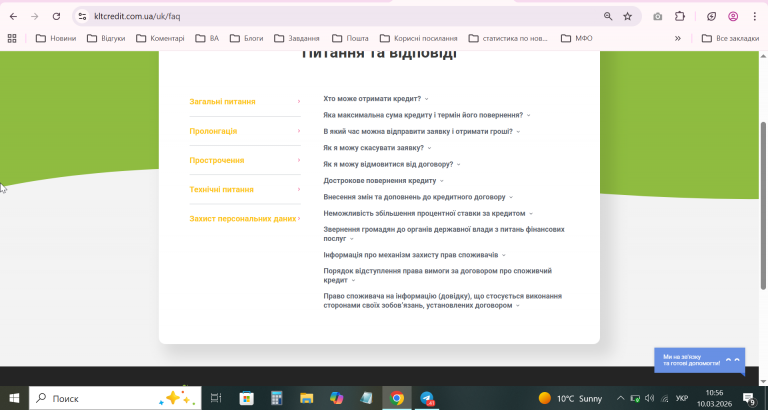Open site information icon in address bar
768x410 pixels.
coord(82,16)
